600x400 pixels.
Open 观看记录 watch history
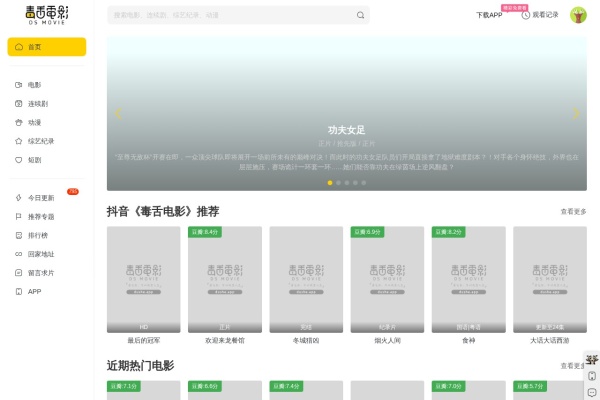pyautogui.click(x=545, y=15)
